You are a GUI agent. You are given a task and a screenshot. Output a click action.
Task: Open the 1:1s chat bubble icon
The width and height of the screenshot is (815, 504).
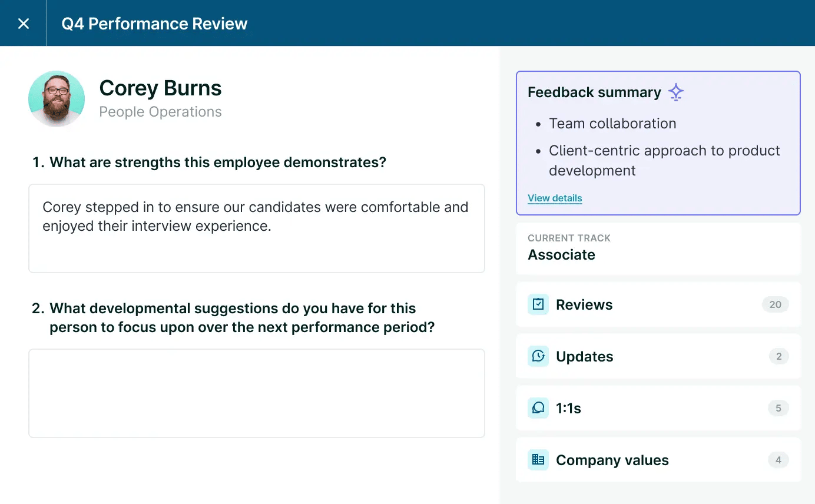click(x=538, y=408)
